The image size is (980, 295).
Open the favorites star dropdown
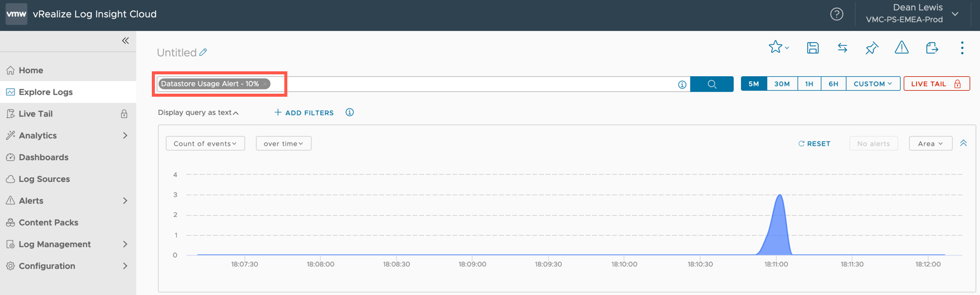pos(779,47)
